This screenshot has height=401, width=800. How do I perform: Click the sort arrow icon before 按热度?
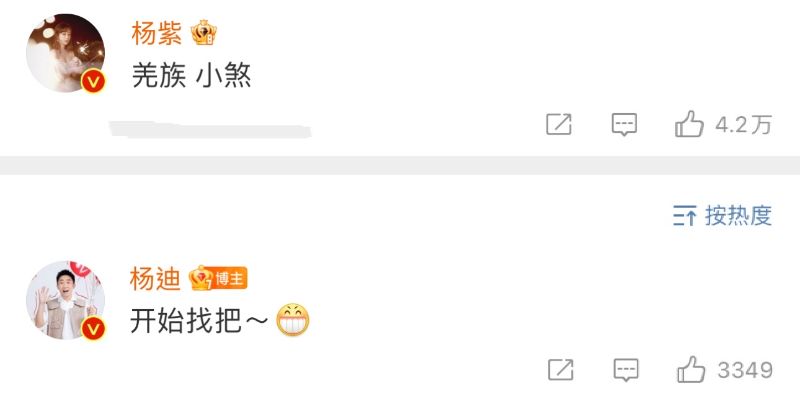[x=684, y=216]
